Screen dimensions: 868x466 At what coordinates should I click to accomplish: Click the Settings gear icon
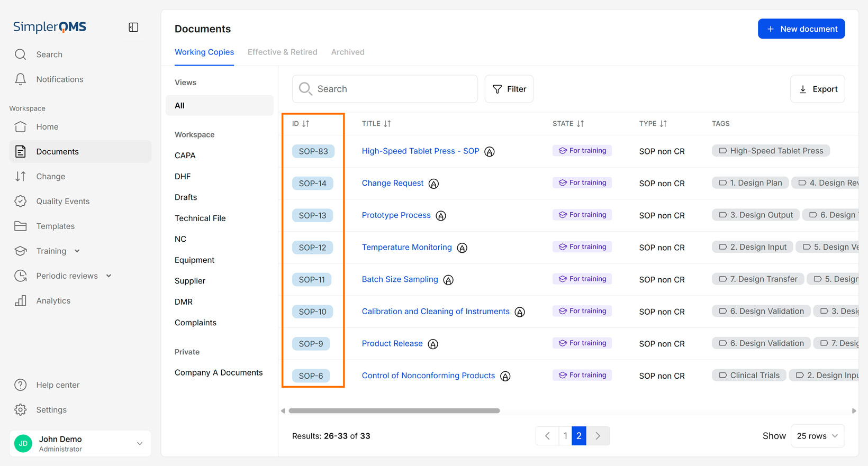pyautogui.click(x=21, y=410)
